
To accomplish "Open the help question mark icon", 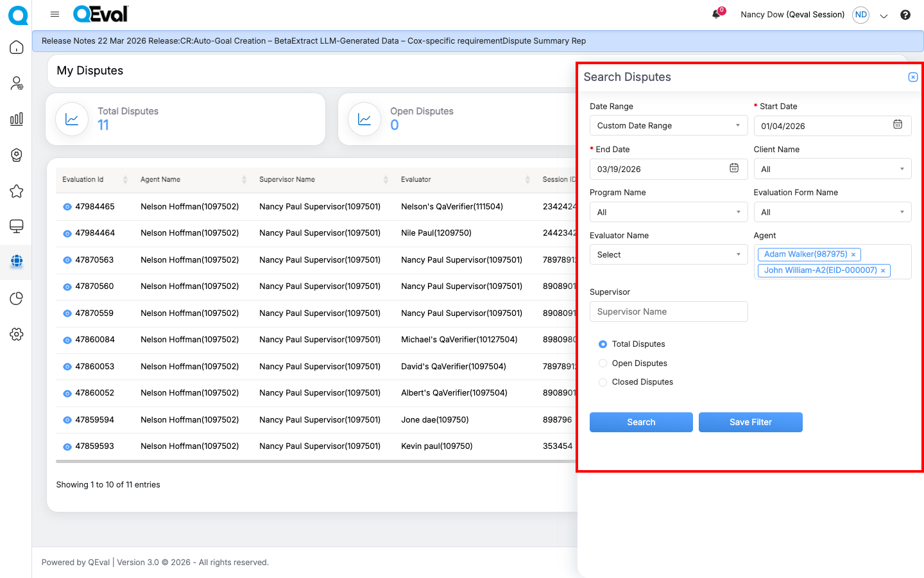I will tap(905, 15).
